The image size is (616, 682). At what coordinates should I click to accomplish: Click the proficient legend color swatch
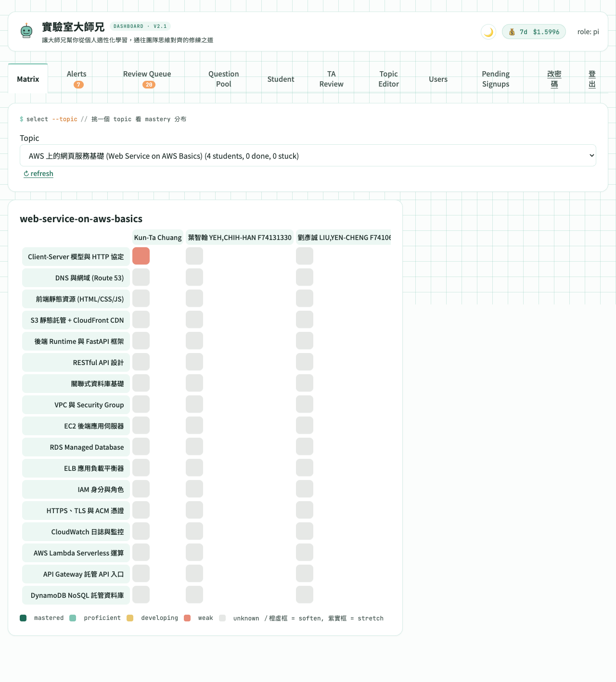pos(73,618)
